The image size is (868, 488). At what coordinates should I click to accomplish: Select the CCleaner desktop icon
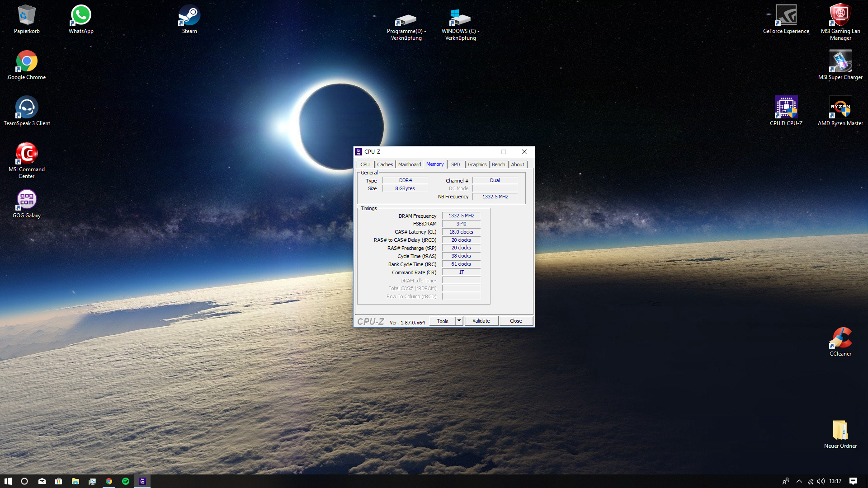pyautogui.click(x=840, y=339)
